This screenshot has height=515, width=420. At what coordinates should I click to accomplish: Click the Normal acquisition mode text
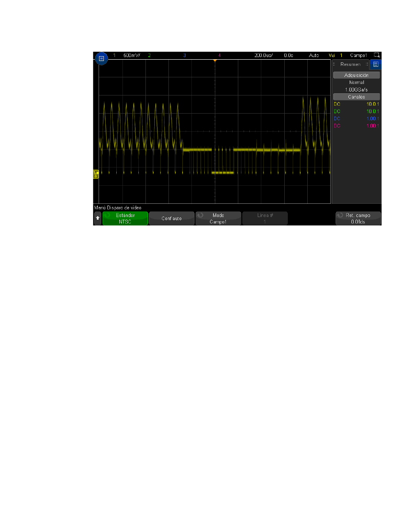click(x=356, y=82)
